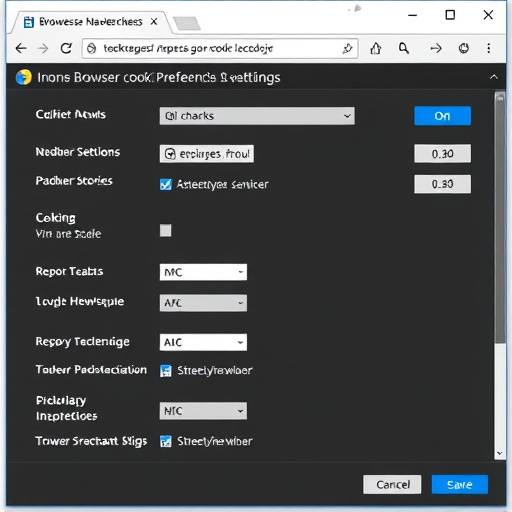Open the 'Ol charks' dropdown
Image resolution: width=512 pixels, height=512 pixels.
(x=257, y=116)
